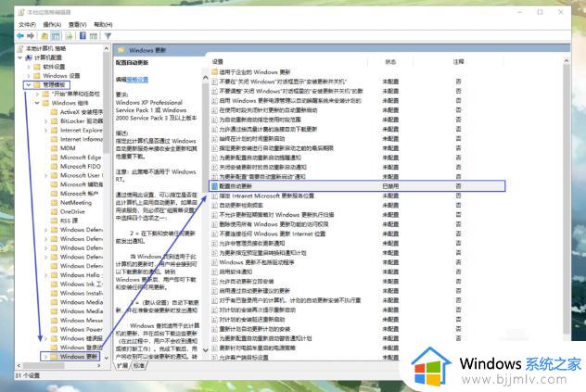The image size is (586, 392).
Task: Click the 已禁用 status cell
Action: 390,186
